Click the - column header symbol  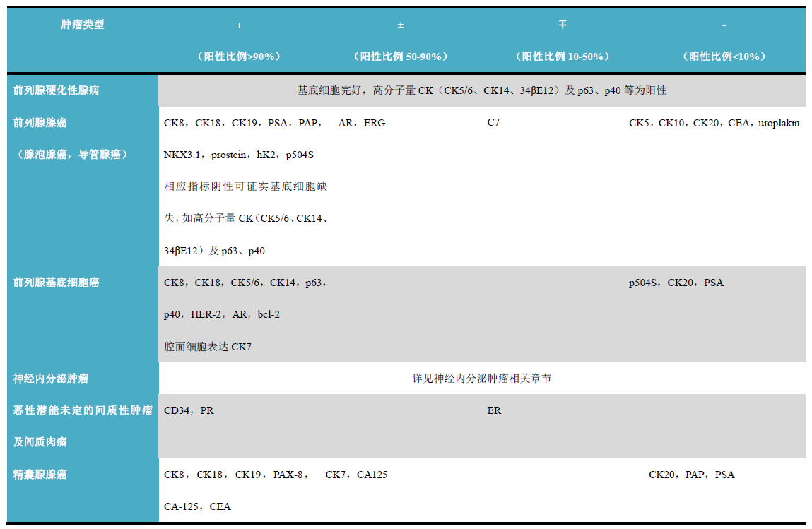724,25
